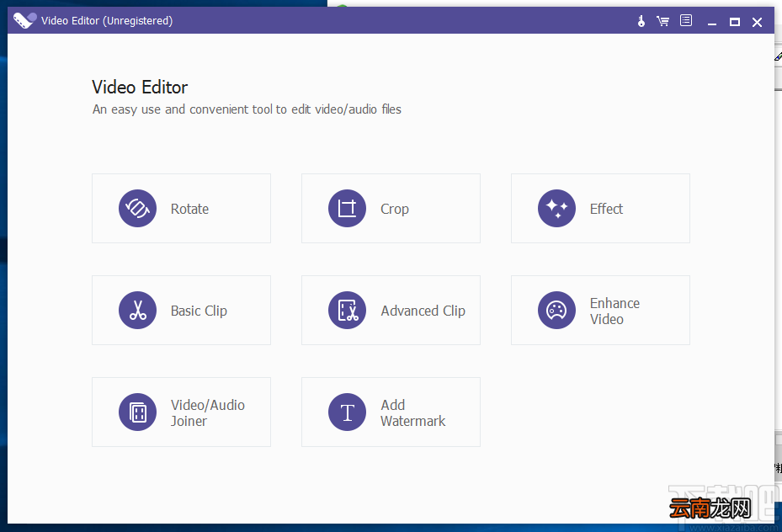Select Advanced Clip text
The width and height of the screenshot is (782, 532).
coord(423,311)
